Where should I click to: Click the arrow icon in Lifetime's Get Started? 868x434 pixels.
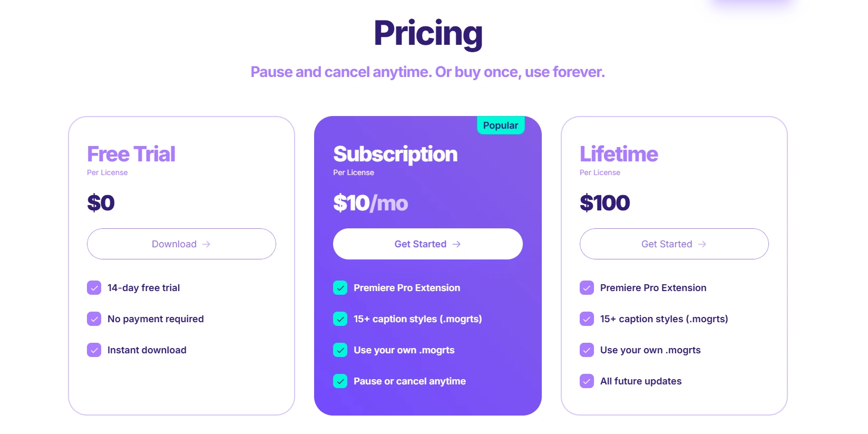pyautogui.click(x=702, y=244)
